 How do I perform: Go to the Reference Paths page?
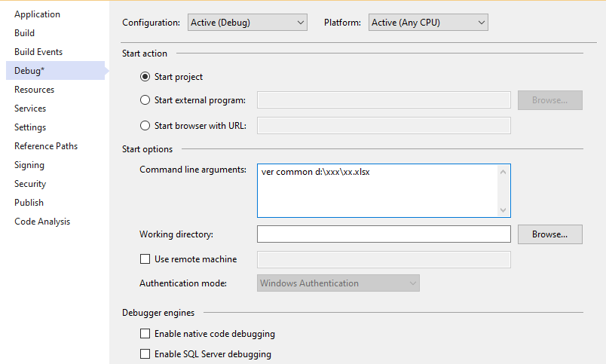[46, 146]
